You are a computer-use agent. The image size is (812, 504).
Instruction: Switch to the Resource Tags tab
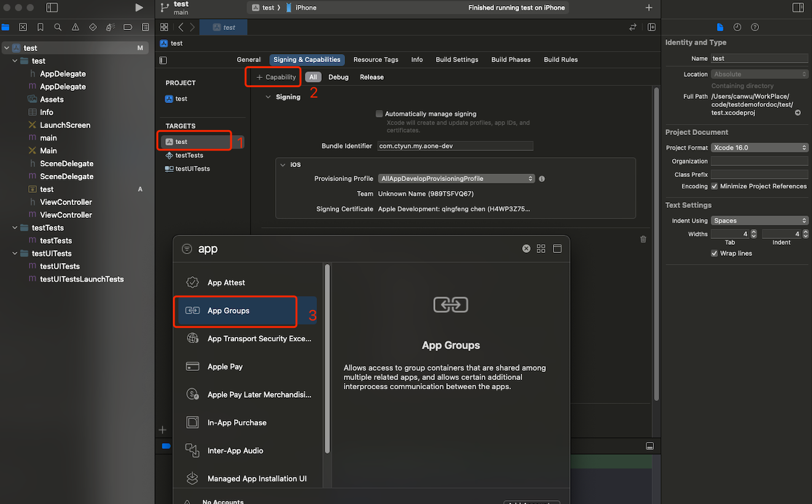(x=376, y=60)
